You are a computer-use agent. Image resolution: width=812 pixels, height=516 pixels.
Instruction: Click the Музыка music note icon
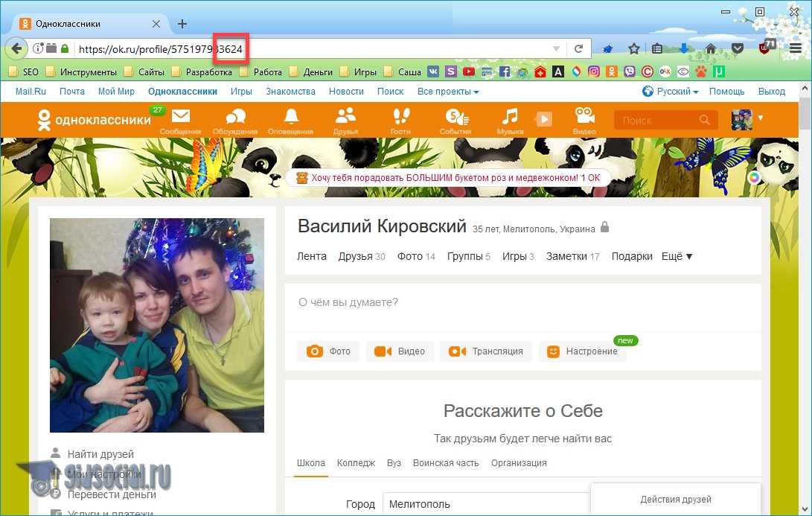click(510, 118)
